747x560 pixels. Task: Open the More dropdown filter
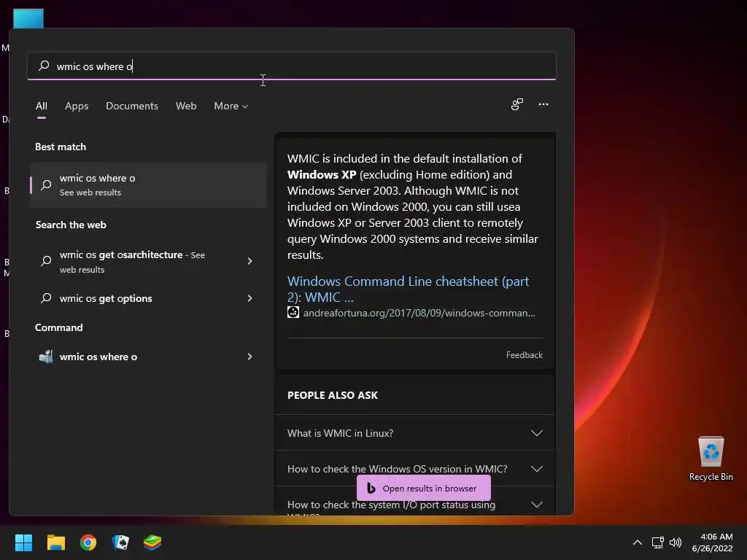tap(231, 106)
